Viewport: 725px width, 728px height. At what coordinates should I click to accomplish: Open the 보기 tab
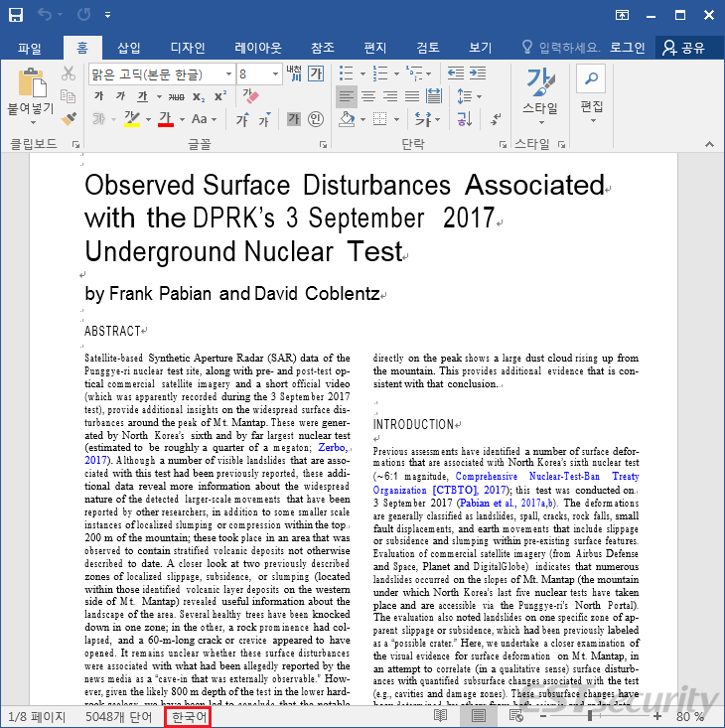(x=480, y=48)
